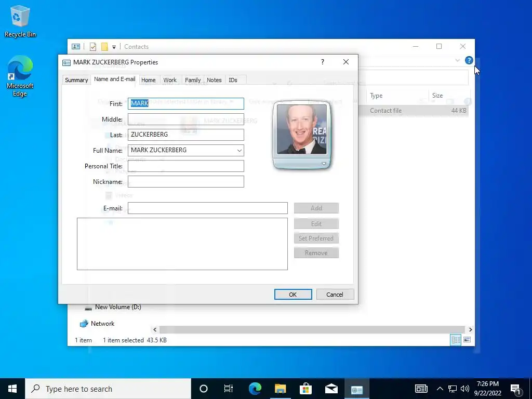This screenshot has height=399, width=532.
Task: Click the taskbar search box
Action: pos(108,389)
